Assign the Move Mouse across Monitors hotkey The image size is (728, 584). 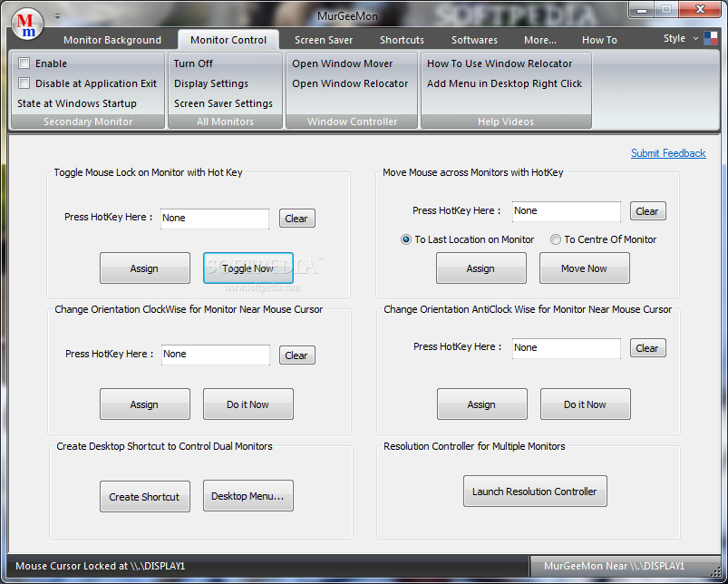tap(481, 268)
